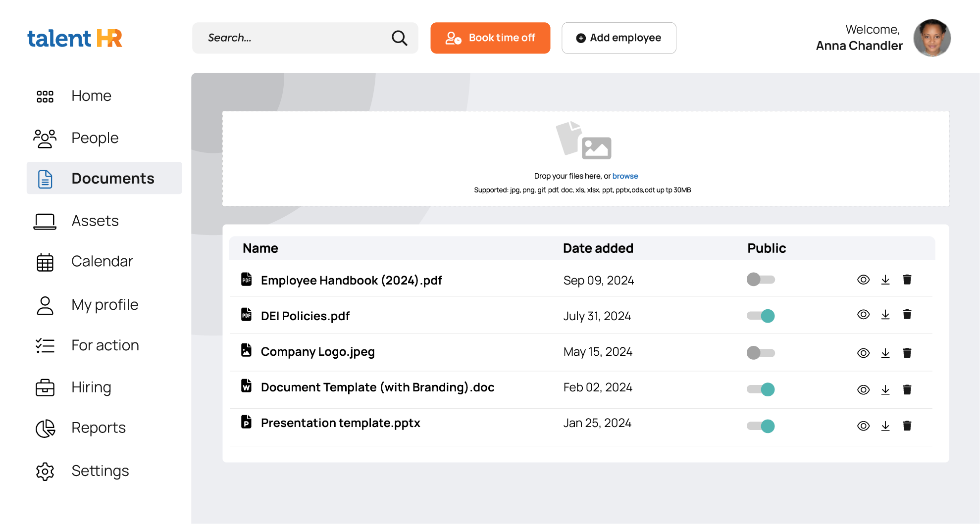Download the DEI Policies.pdf file
The width and height of the screenshot is (980, 524).
click(x=885, y=315)
